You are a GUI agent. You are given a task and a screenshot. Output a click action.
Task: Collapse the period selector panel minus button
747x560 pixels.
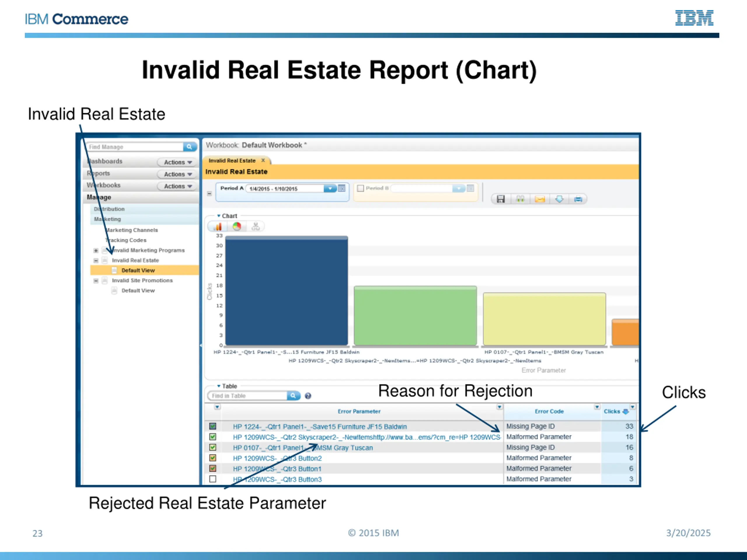(x=210, y=194)
